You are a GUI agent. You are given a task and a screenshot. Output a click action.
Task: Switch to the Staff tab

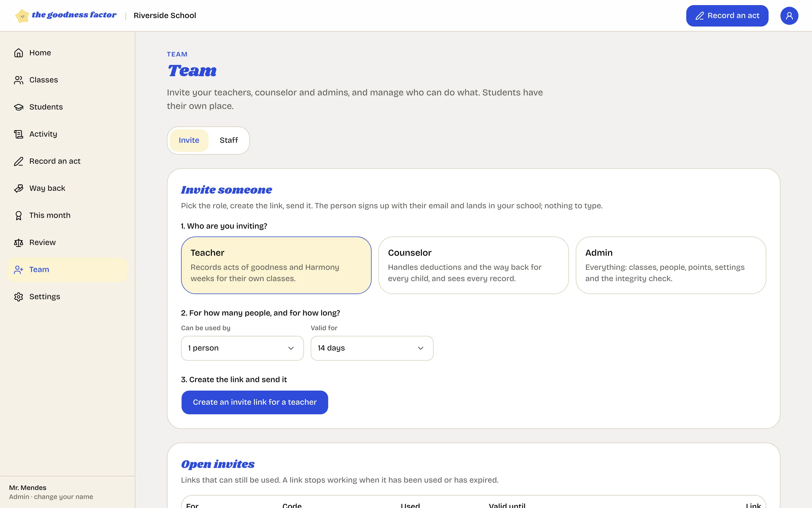[229, 141]
